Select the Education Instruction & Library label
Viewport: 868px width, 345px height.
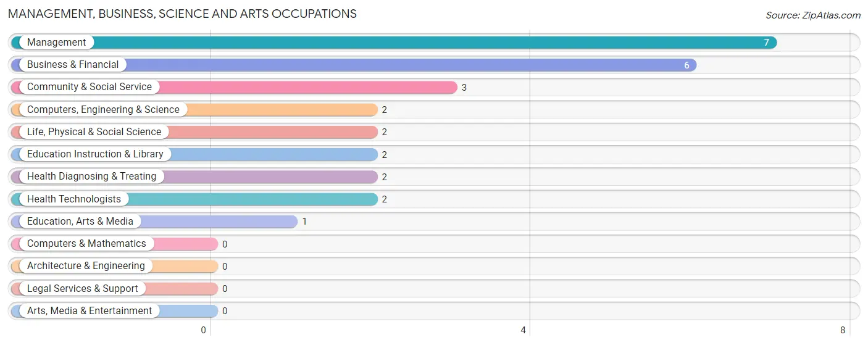click(x=95, y=154)
